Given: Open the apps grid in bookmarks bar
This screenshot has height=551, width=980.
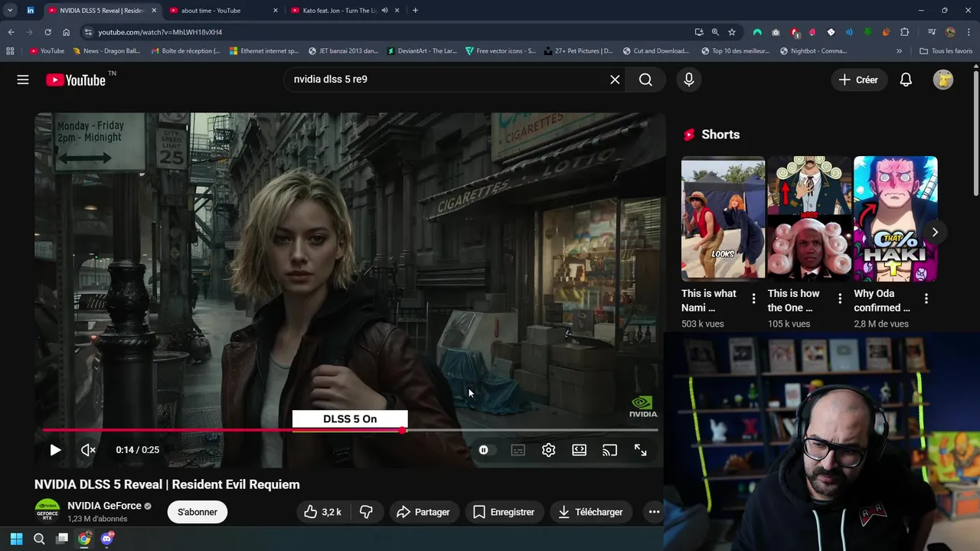Looking at the screenshot, I should [10, 51].
